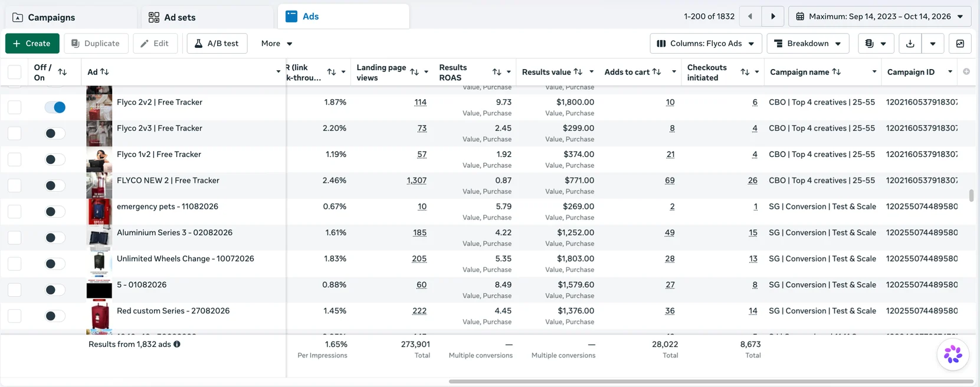Viewport: 980px width, 387px height.
Task: Turn on Flyco 2v3 | Free Tracker ad
Action: pos(55,133)
